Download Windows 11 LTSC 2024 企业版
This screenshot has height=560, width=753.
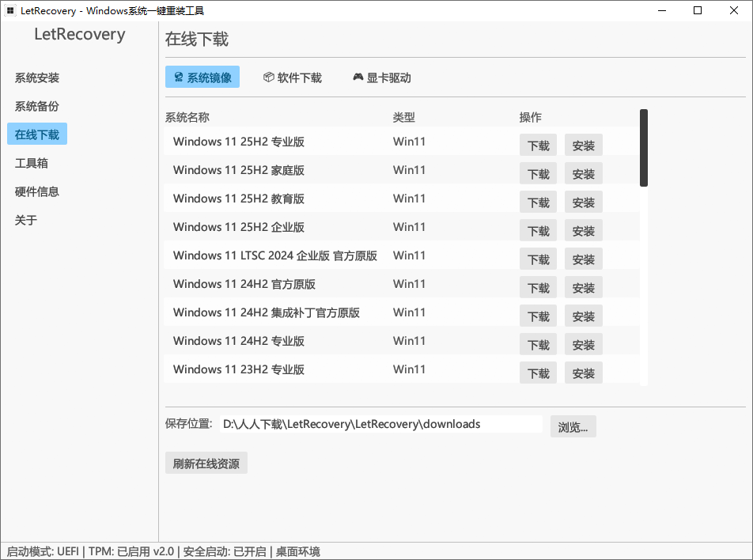tap(538, 259)
